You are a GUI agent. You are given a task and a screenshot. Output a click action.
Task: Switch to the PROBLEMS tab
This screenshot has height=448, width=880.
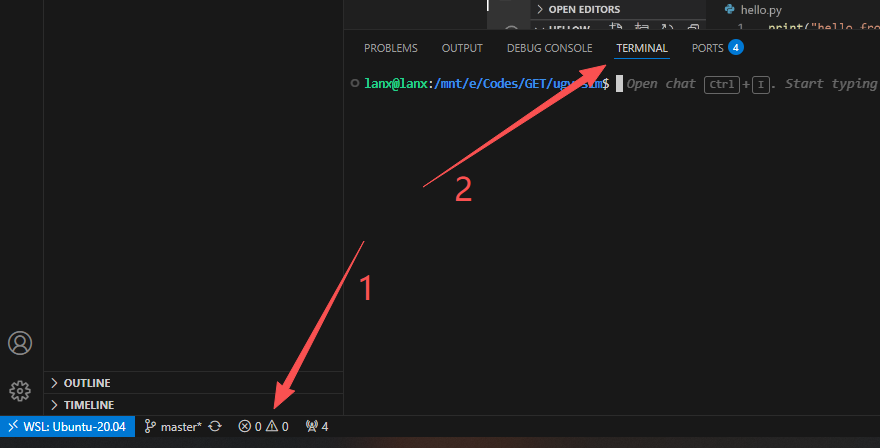point(391,48)
